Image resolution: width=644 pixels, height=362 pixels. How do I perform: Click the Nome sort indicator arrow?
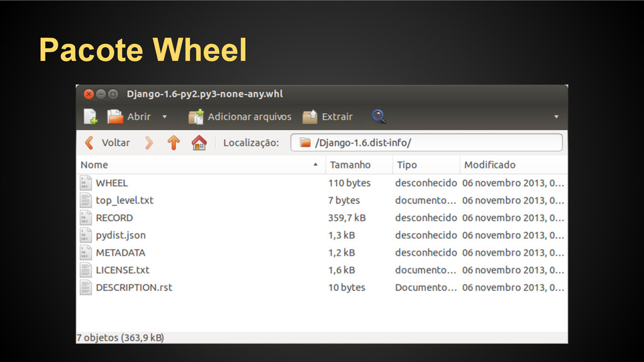click(316, 165)
